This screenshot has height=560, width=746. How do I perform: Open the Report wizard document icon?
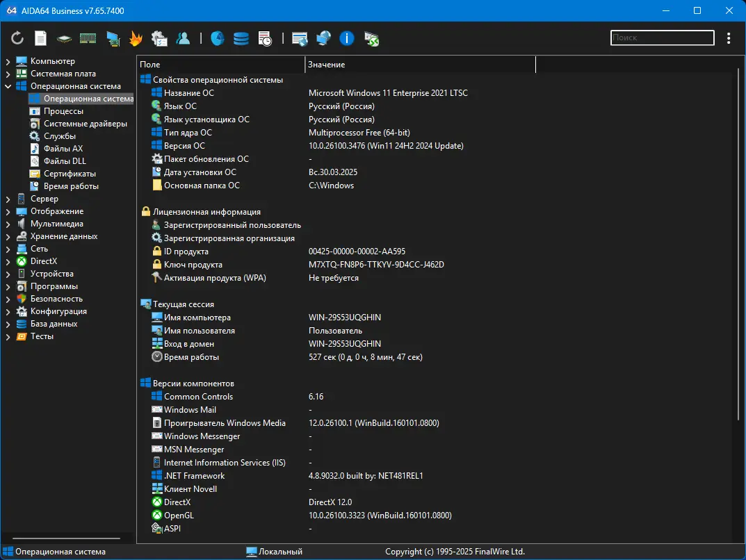coord(40,38)
